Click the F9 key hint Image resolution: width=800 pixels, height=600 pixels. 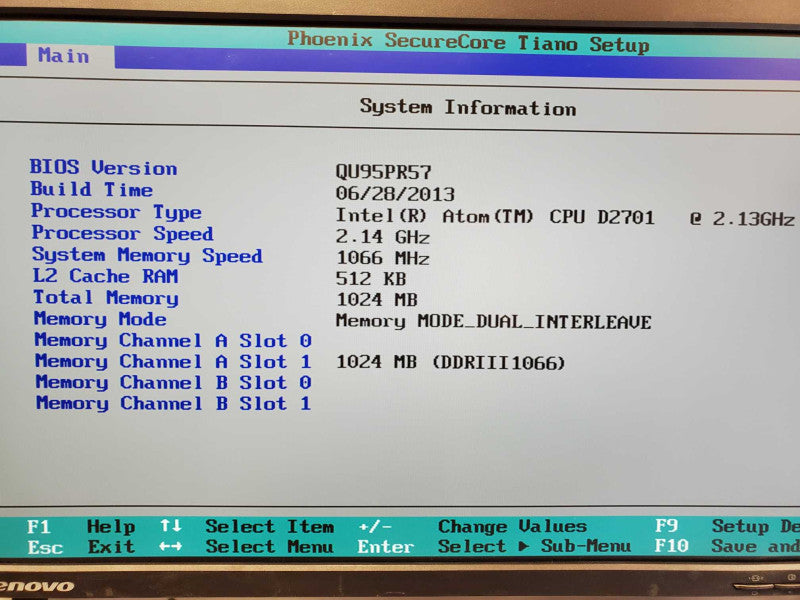coord(666,526)
